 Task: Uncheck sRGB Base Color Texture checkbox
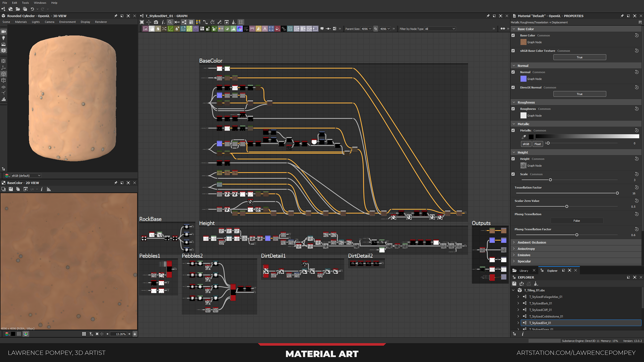click(x=513, y=51)
